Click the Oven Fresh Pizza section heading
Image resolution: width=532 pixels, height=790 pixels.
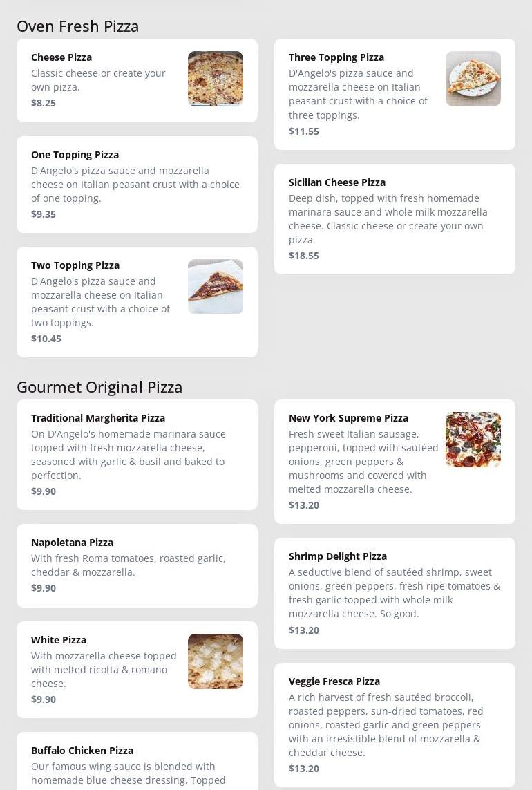coord(77,26)
